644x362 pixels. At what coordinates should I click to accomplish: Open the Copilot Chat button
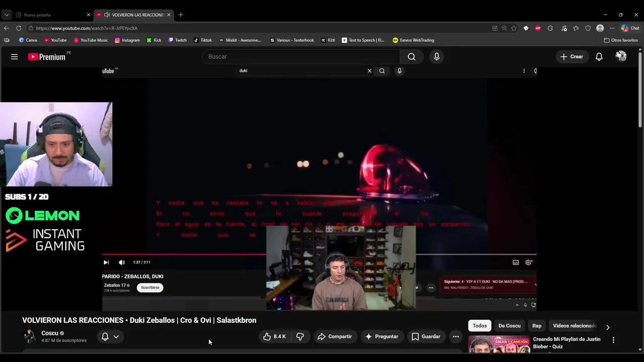coord(630,28)
